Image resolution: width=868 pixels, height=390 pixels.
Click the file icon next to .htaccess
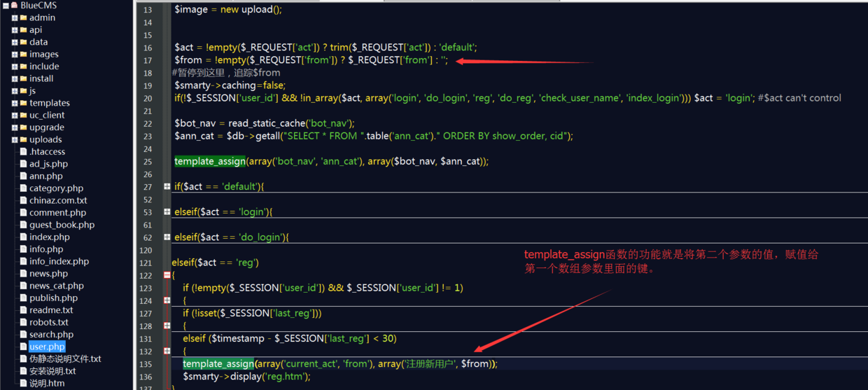point(24,152)
